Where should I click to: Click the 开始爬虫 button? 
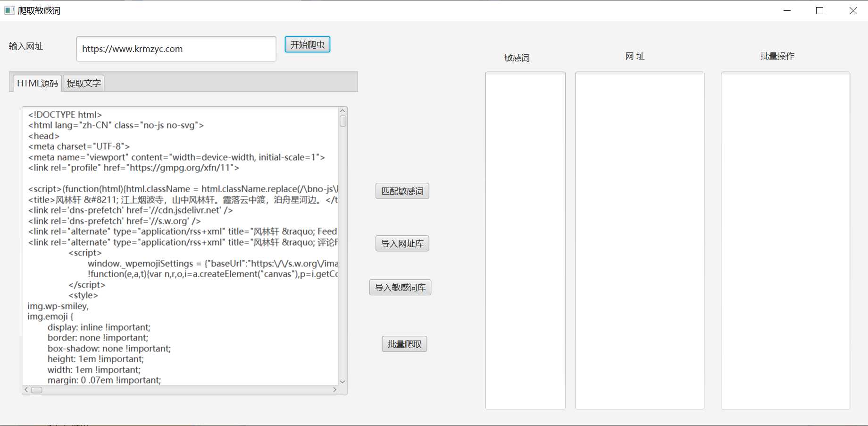[x=307, y=44]
